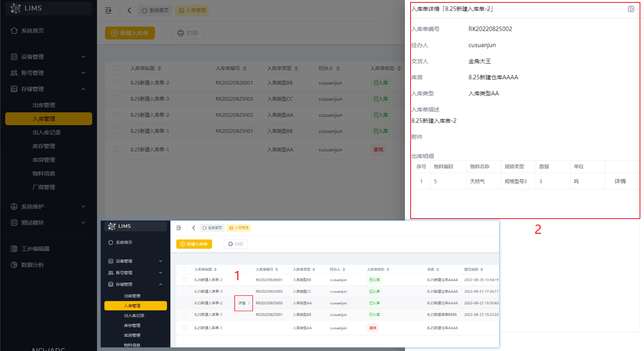644x351 pixels.
Task: Click the 账号管理 people icon in main sidebar
Action: 14,73
